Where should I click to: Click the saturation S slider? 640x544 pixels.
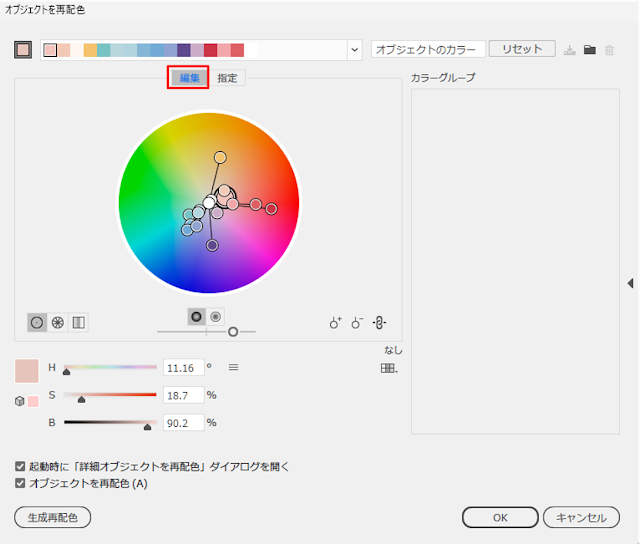(110, 395)
